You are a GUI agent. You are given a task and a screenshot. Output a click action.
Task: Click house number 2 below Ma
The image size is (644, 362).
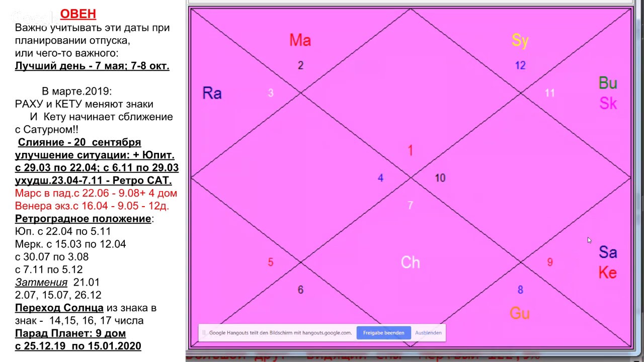point(300,65)
